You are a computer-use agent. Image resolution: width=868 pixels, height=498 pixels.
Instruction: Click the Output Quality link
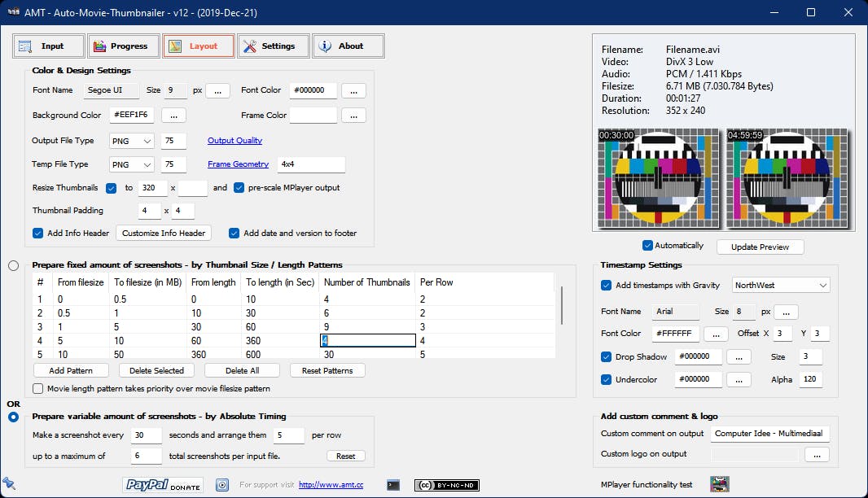(235, 141)
